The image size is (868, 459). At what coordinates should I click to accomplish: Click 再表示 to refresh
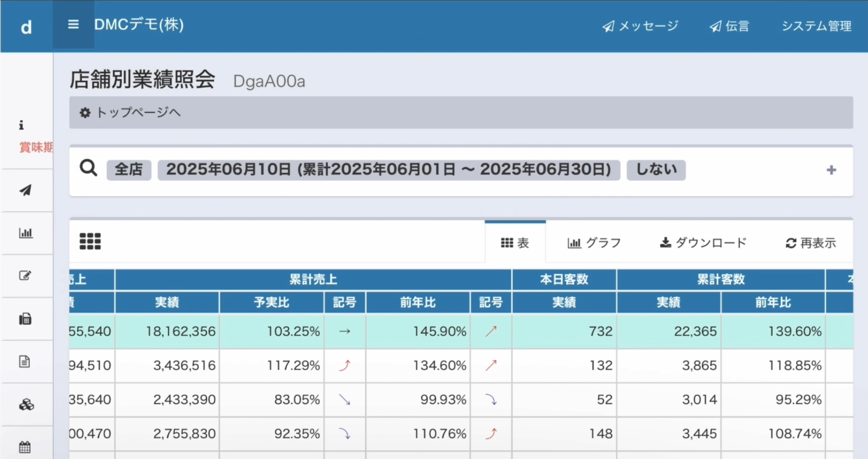tap(811, 243)
